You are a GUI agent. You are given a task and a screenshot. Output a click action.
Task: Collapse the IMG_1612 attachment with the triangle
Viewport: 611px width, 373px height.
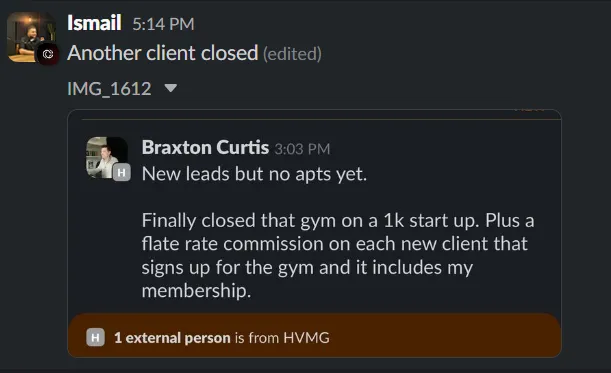click(171, 88)
